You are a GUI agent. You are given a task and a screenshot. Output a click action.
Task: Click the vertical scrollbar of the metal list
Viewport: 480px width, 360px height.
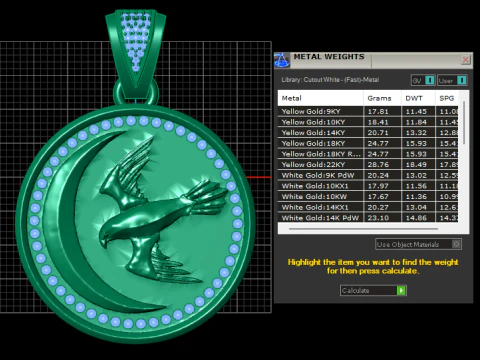[463, 123]
